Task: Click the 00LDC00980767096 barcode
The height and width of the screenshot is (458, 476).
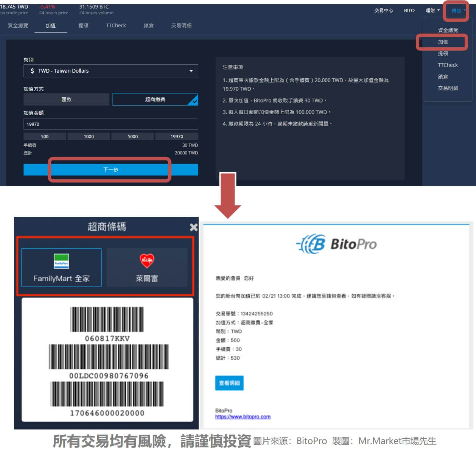Action: tap(109, 357)
